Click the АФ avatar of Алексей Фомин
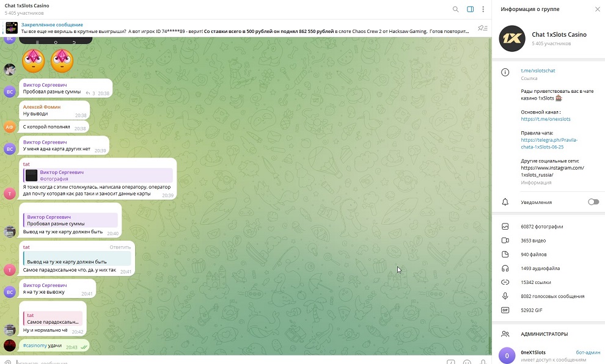605x364 pixels. point(10,127)
